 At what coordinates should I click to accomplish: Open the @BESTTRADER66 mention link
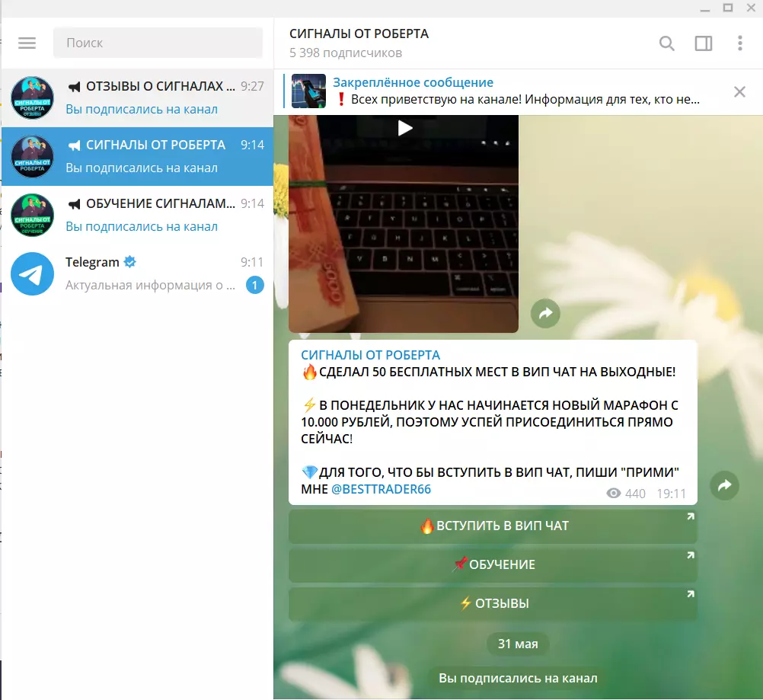381,489
